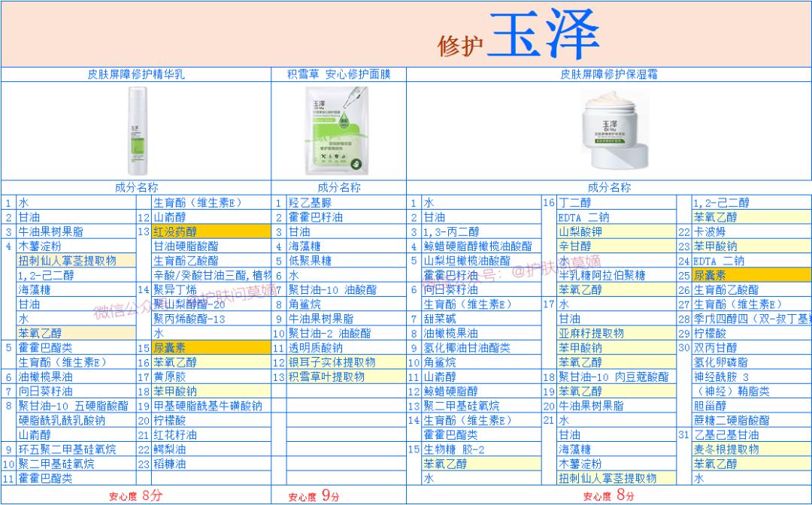Viewport: 812px width, 505px height.
Task: Click the large blue 玉泽 title
Action: 544,34
